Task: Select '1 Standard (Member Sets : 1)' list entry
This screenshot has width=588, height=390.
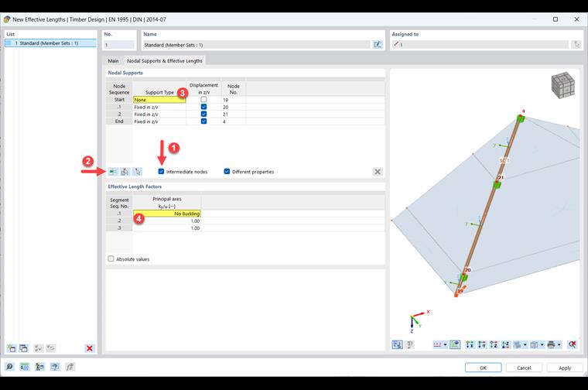Action: tap(50, 43)
